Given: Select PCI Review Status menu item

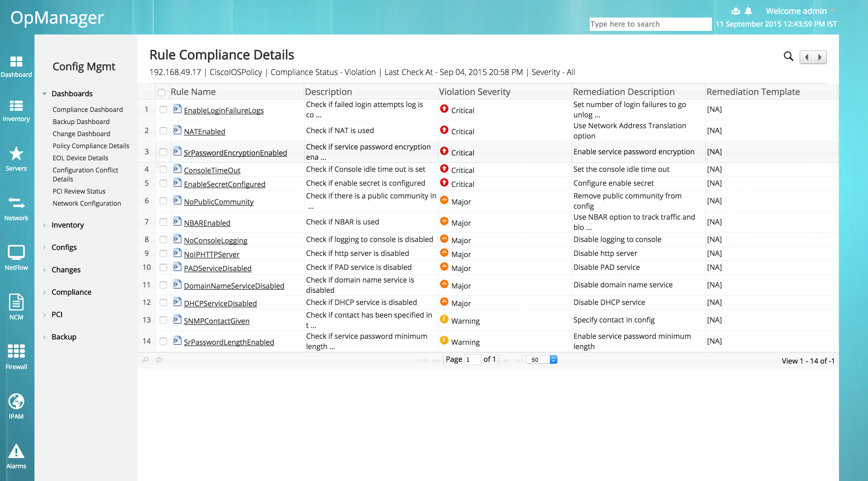Looking at the screenshot, I should tap(79, 191).
